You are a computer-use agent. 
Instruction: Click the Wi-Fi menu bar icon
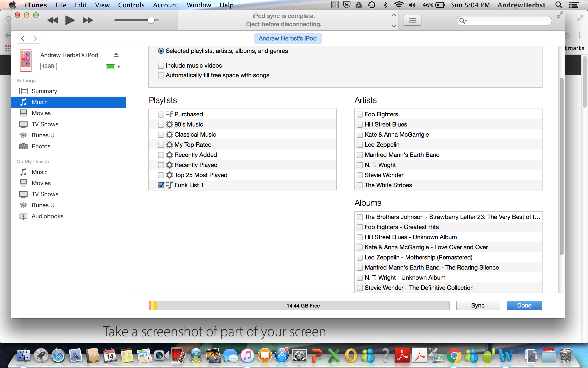point(399,5)
